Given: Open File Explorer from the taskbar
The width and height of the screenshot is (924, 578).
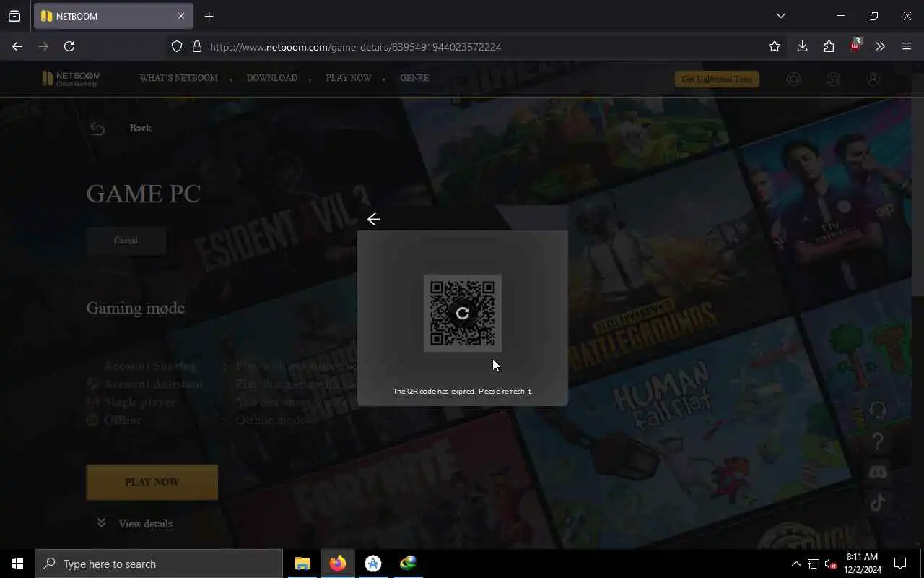Looking at the screenshot, I should [302, 564].
